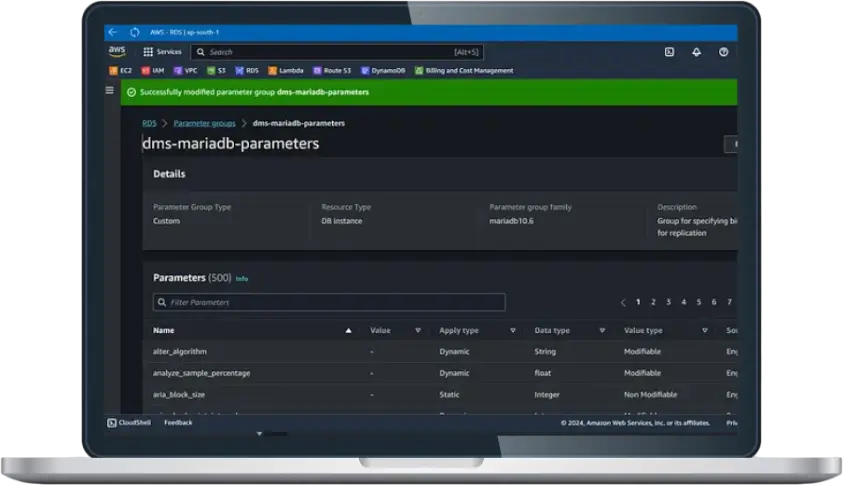Open Billing and Cost Management shortcut
Viewport: 843px width, 485px height.
click(x=463, y=70)
